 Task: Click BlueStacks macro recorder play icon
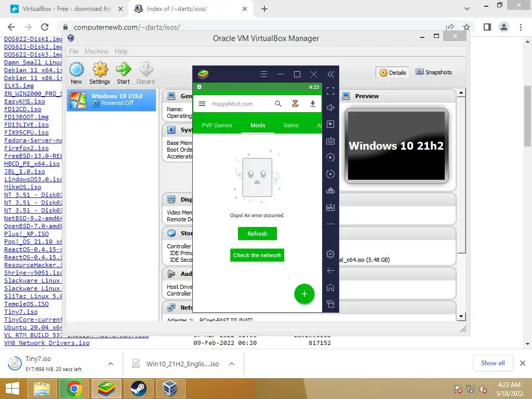coord(330,157)
